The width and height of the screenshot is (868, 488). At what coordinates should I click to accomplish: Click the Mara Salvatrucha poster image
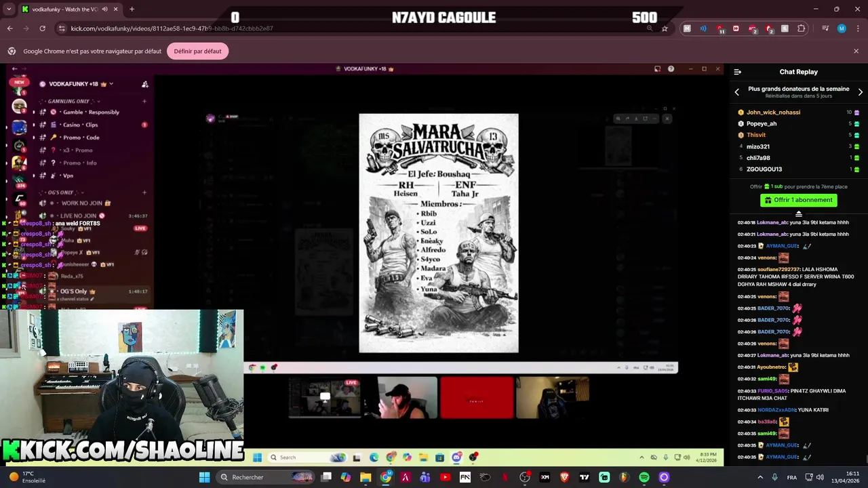point(439,233)
